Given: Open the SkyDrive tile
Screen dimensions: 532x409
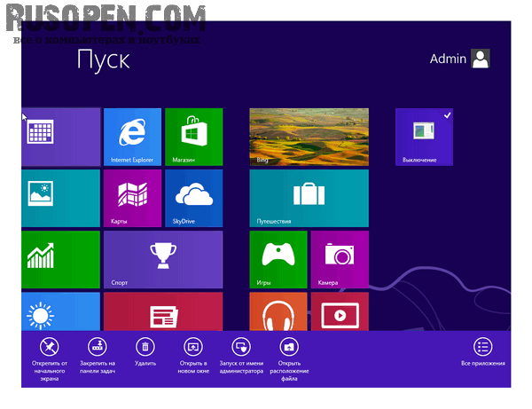Looking at the screenshot, I should pyautogui.click(x=192, y=198).
